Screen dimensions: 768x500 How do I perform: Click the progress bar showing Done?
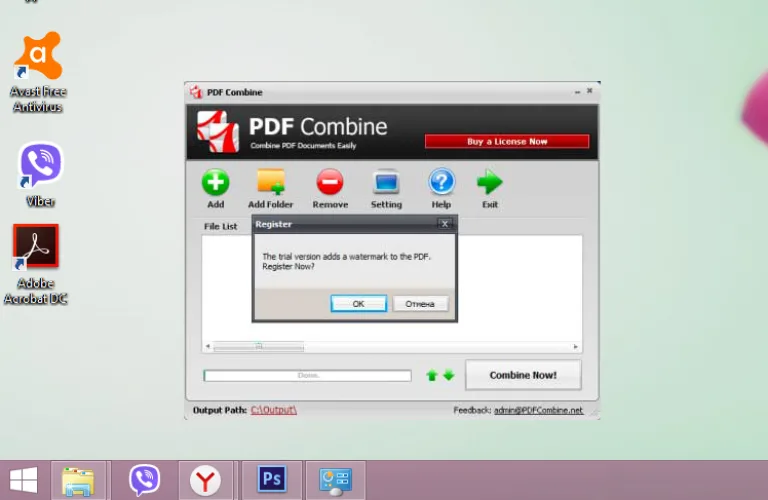308,376
